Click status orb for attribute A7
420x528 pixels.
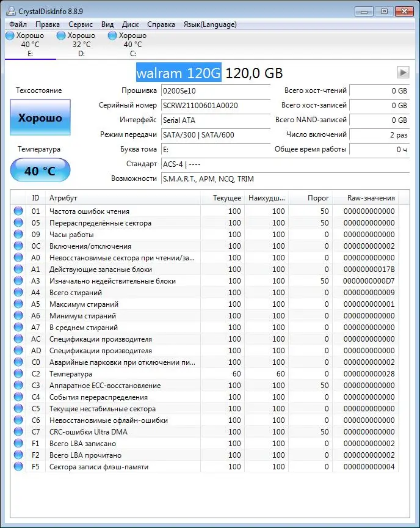[18, 328]
